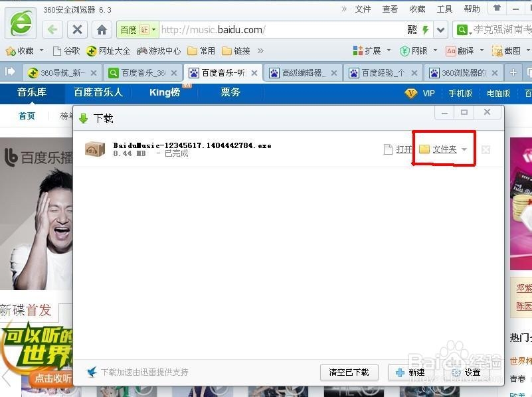Click the search box with 李克强 text
532x397 pixels.
pyautogui.click(x=502, y=30)
